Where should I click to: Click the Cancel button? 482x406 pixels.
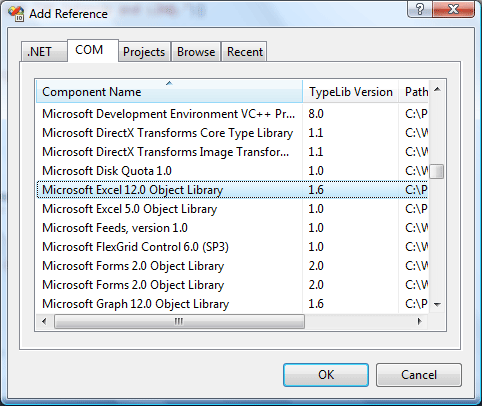click(419, 375)
